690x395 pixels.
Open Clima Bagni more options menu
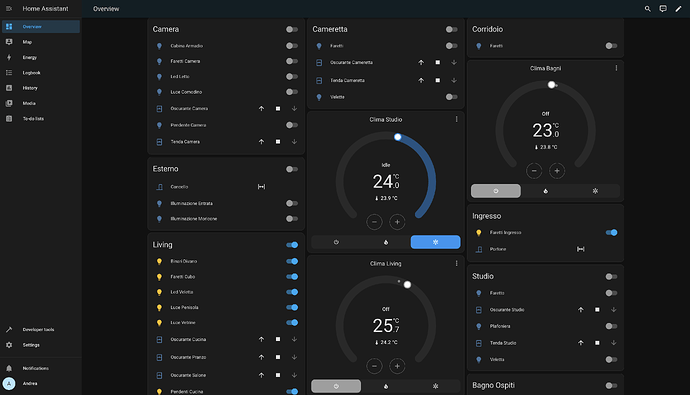[616, 68]
